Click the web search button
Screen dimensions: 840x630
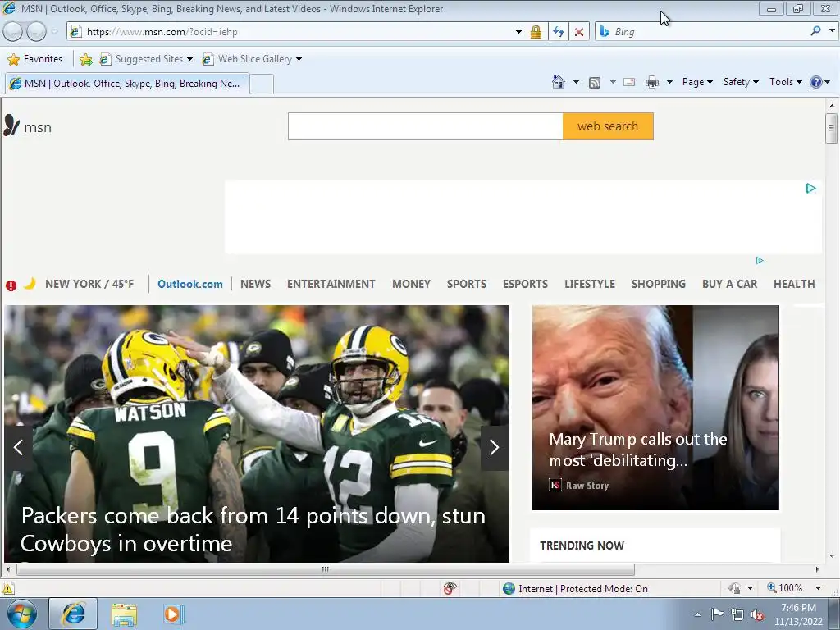[x=608, y=126]
